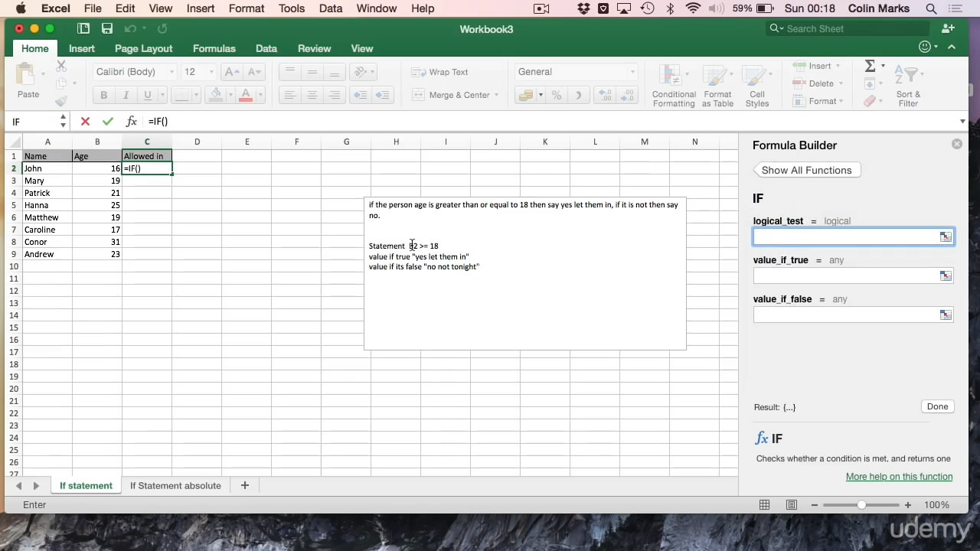Click the Normal view grid icon in status bar
980x551 pixels.
pos(764,504)
